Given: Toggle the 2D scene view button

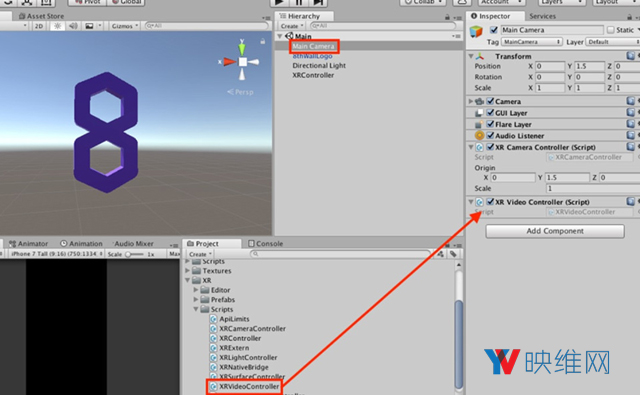Looking at the screenshot, I should click(39, 26).
